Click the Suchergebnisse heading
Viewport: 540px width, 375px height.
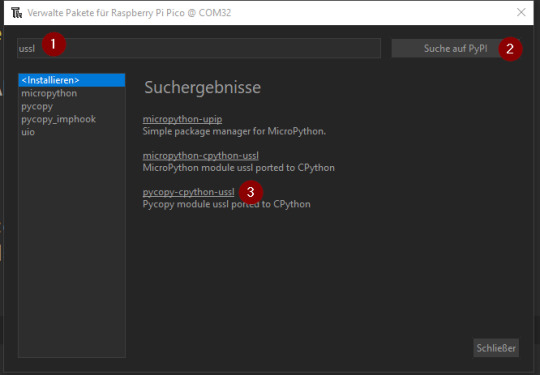(202, 87)
